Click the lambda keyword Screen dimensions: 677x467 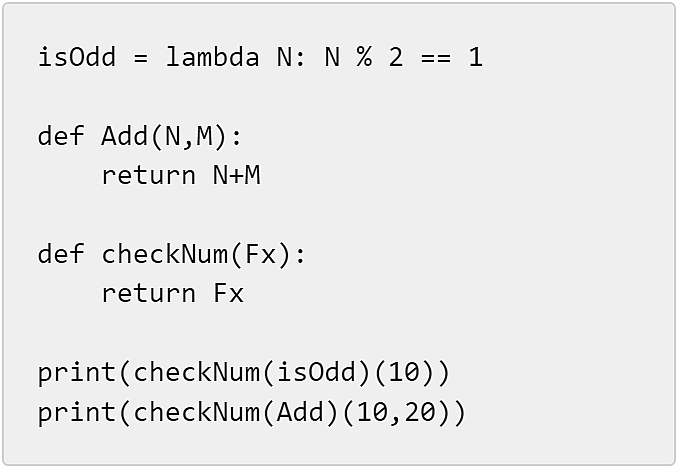click(212, 57)
